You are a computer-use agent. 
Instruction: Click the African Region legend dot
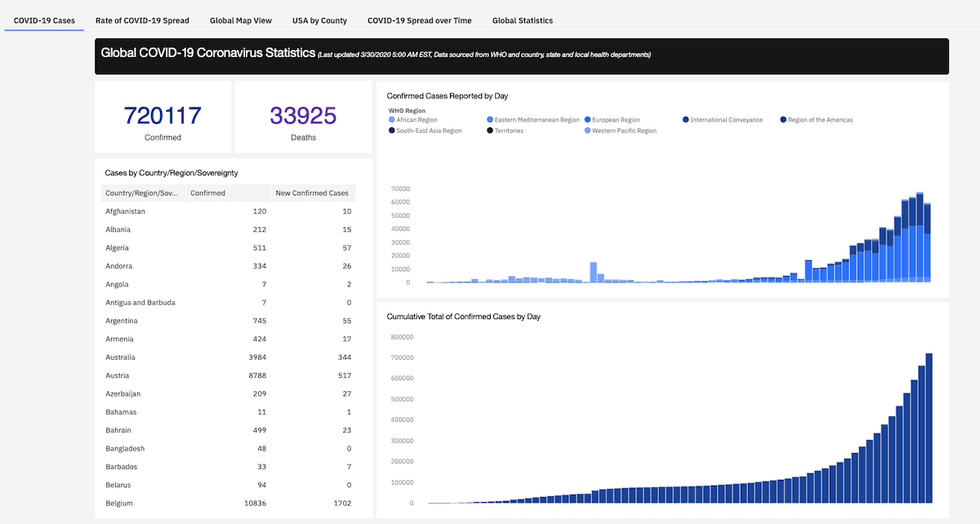coord(392,120)
